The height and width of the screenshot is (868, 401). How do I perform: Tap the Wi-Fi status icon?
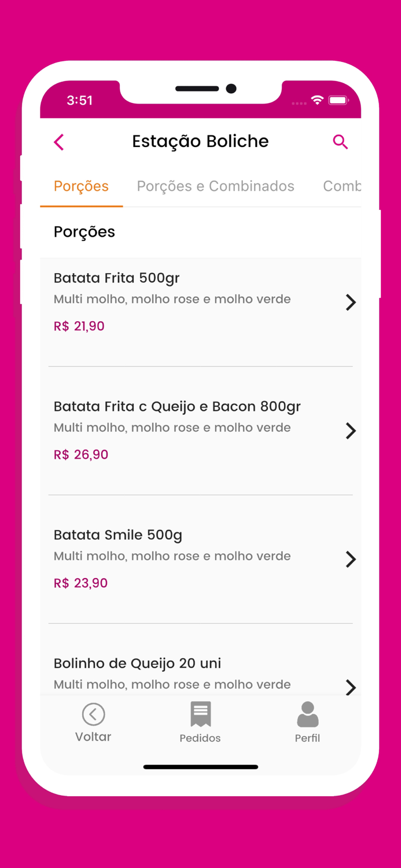tap(316, 100)
